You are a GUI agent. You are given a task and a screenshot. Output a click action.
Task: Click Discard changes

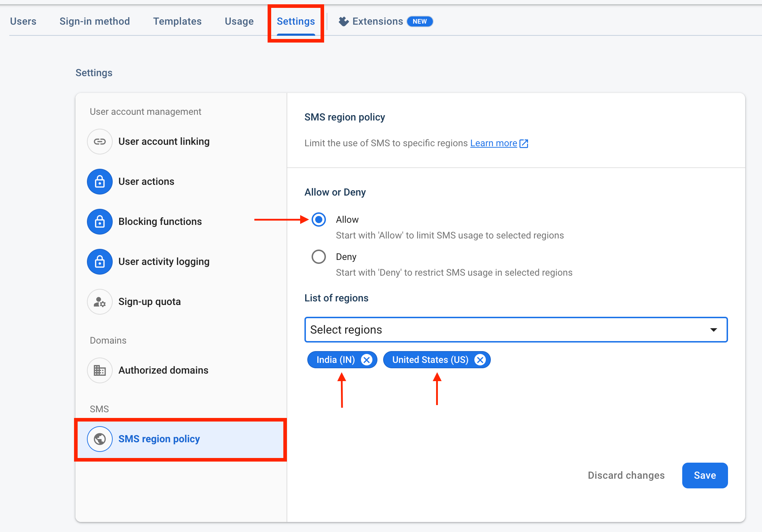tap(626, 475)
